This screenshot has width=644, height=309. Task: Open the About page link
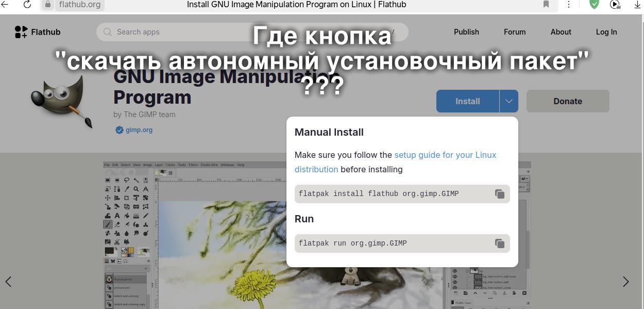(x=561, y=32)
